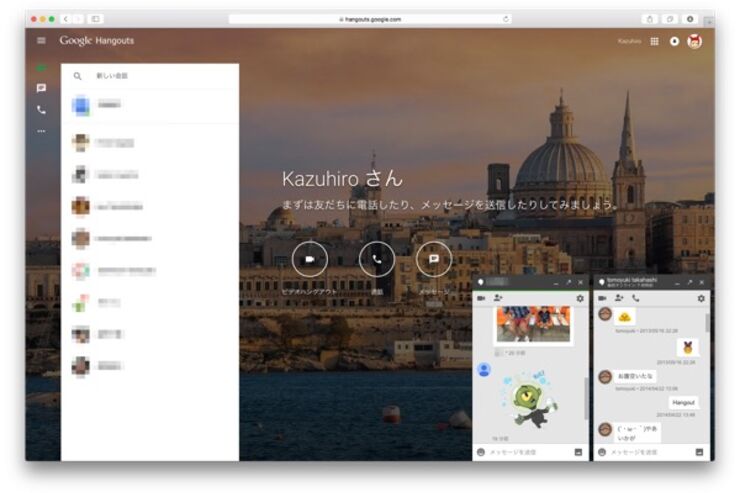The image size is (740, 493).
Task: Pop out the tomoyuki takahashi chat window
Action: [x=690, y=282]
